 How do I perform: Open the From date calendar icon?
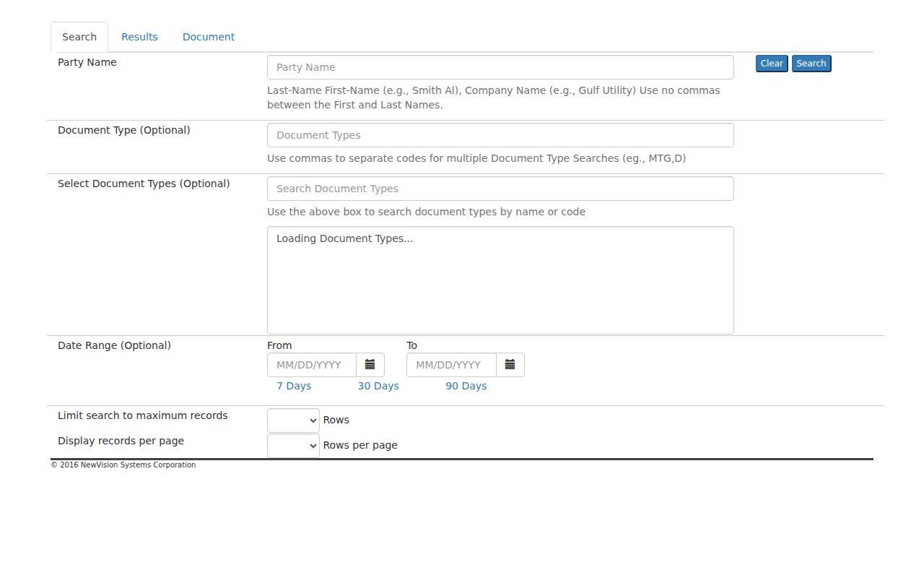(x=370, y=365)
